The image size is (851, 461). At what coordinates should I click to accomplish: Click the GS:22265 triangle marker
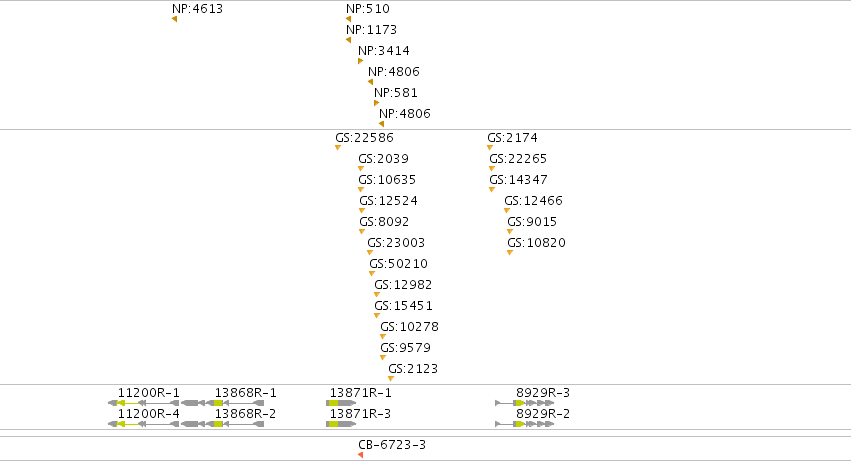[492, 169]
